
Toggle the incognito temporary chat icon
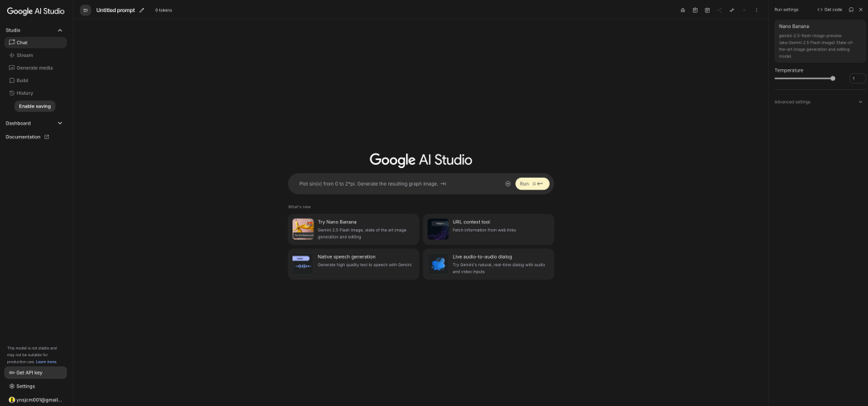coord(682,10)
